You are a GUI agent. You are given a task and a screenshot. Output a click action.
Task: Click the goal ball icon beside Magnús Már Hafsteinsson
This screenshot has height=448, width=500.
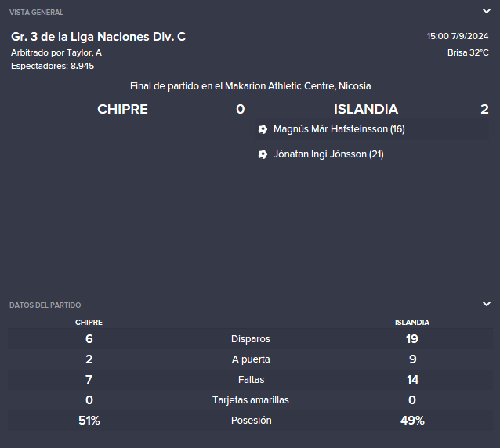[x=263, y=129]
